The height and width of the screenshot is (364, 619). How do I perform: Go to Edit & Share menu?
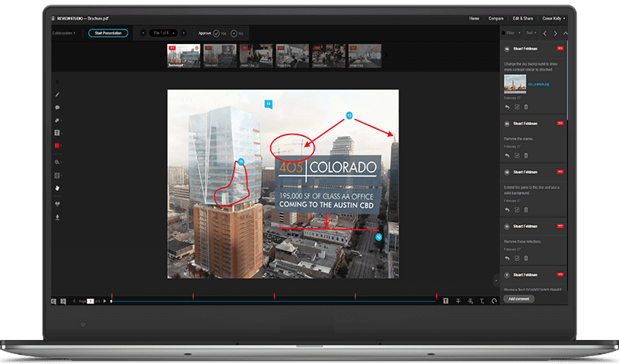(523, 19)
